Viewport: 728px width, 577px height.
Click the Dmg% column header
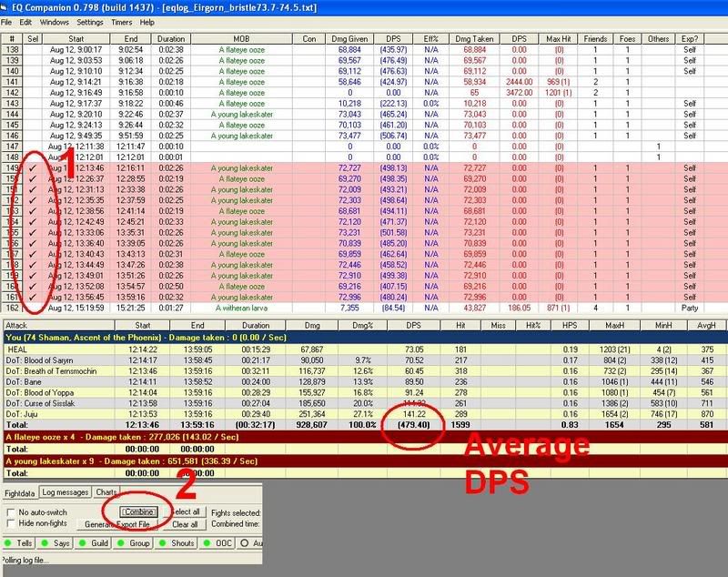(362, 326)
